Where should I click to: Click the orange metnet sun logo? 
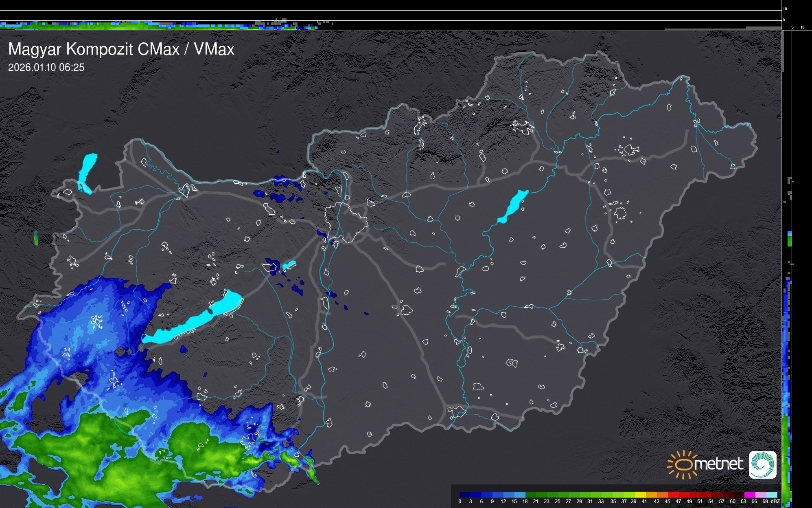click(x=681, y=464)
